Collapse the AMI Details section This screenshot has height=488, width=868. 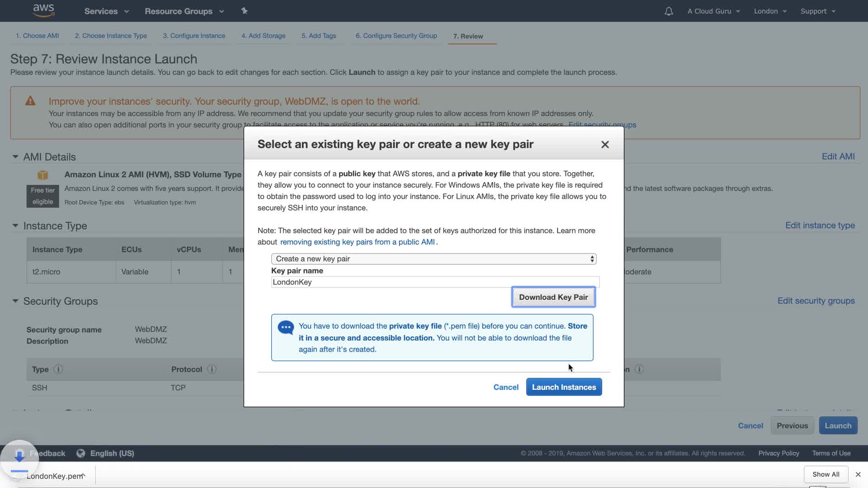15,157
